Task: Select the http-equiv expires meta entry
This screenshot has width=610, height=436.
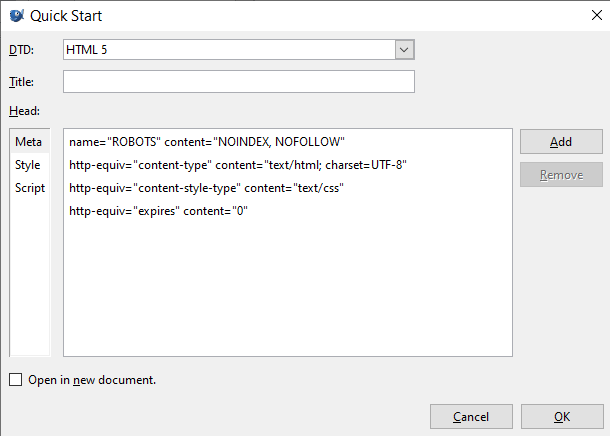Action: coord(158,211)
